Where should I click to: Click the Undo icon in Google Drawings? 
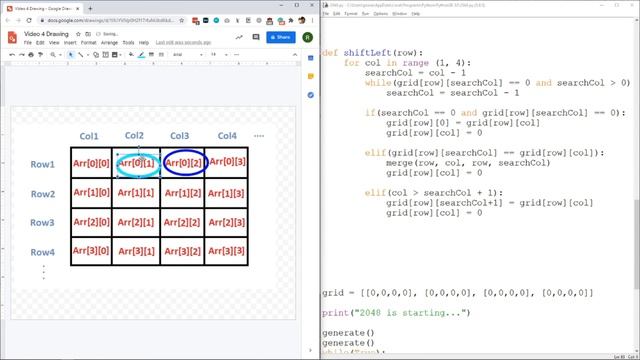click(12, 55)
